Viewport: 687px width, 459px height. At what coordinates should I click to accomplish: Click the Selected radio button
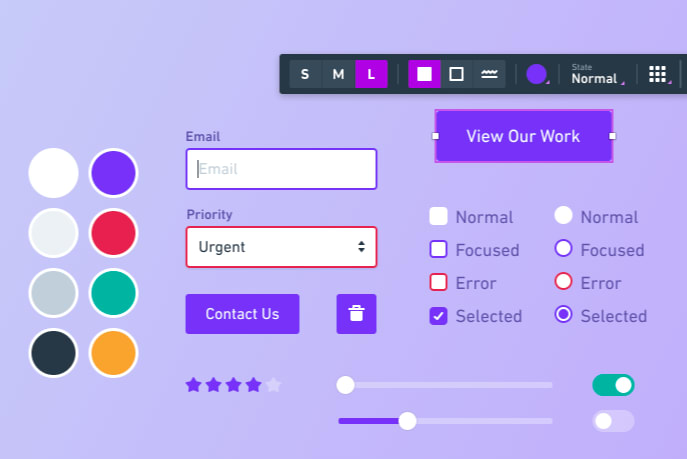click(x=563, y=314)
